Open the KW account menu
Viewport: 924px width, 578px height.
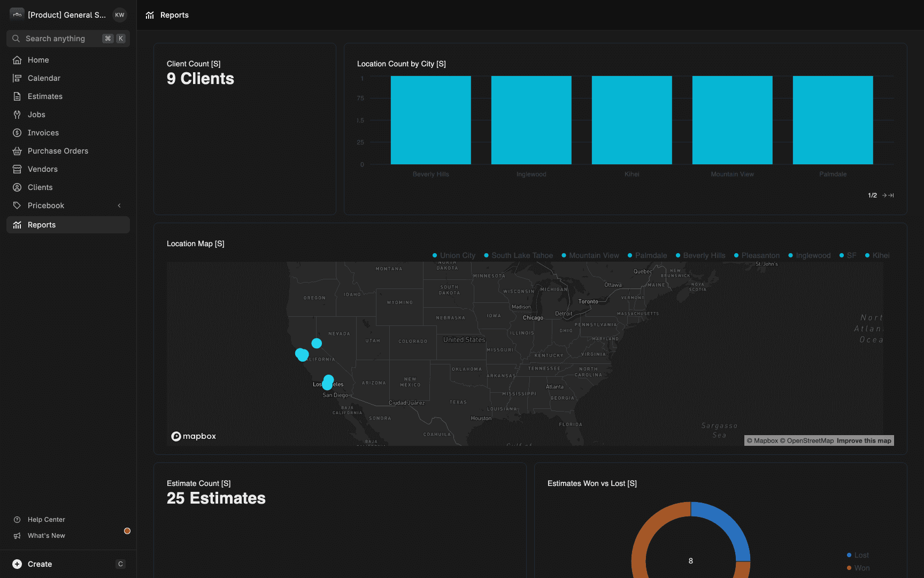point(120,15)
